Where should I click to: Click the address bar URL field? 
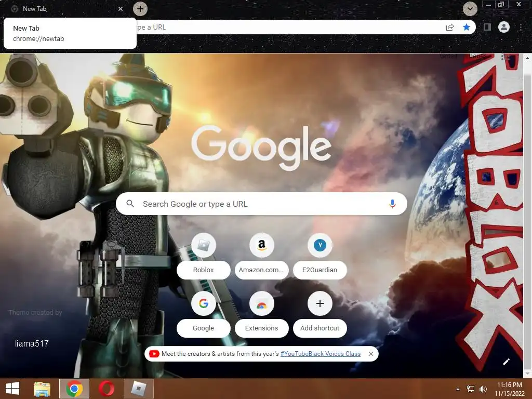click(288, 27)
